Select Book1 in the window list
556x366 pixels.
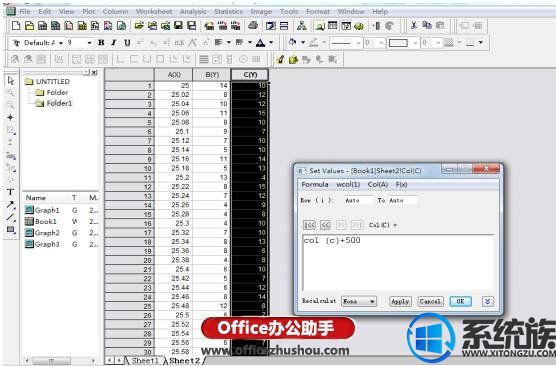pyautogui.click(x=41, y=221)
